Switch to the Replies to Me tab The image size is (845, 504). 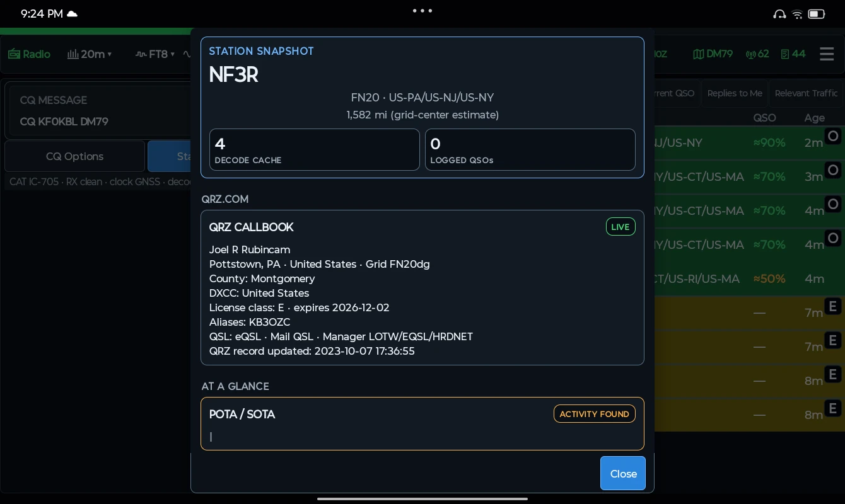[x=735, y=93]
